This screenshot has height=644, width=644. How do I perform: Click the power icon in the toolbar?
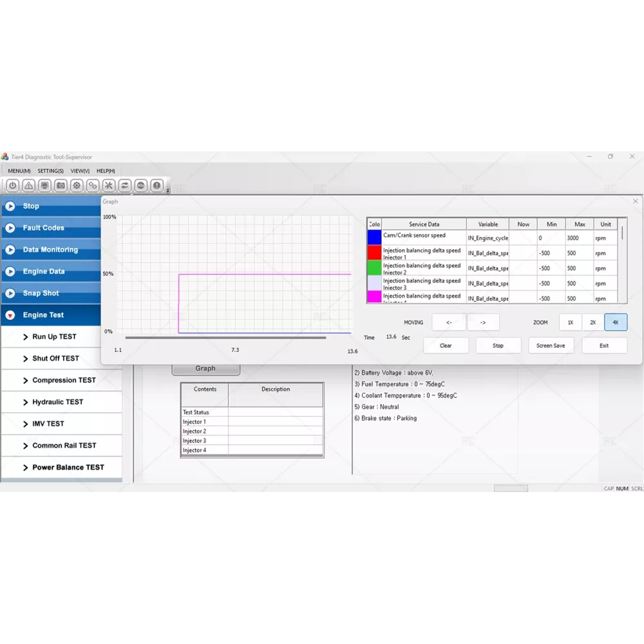13,185
